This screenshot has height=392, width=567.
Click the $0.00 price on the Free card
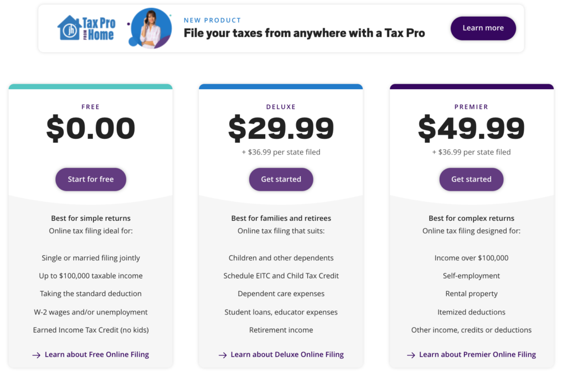pyautogui.click(x=90, y=128)
